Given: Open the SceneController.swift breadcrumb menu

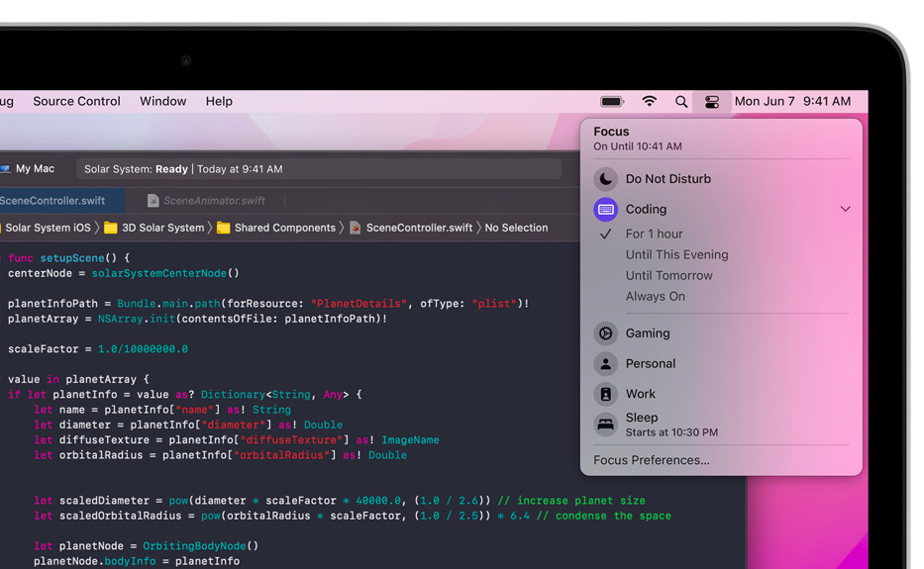Looking at the screenshot, I should point(419,228).
